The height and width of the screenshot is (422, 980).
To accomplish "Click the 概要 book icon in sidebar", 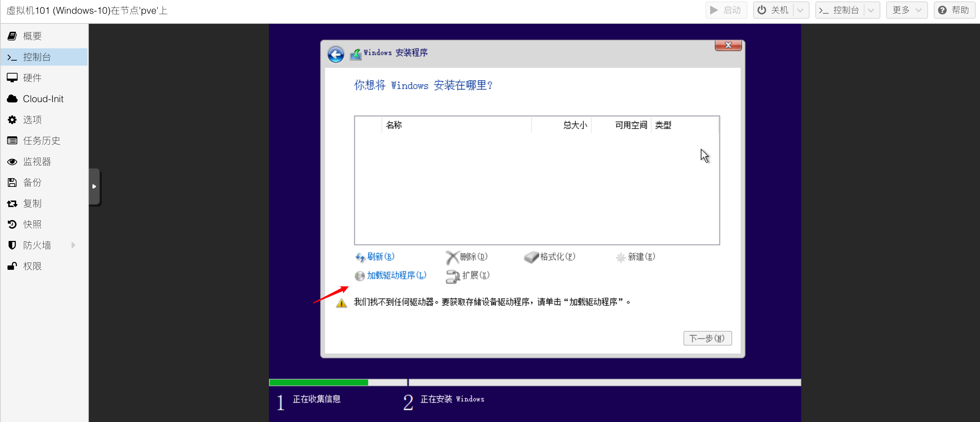I will pyautogui.click(x=12, y=36).
